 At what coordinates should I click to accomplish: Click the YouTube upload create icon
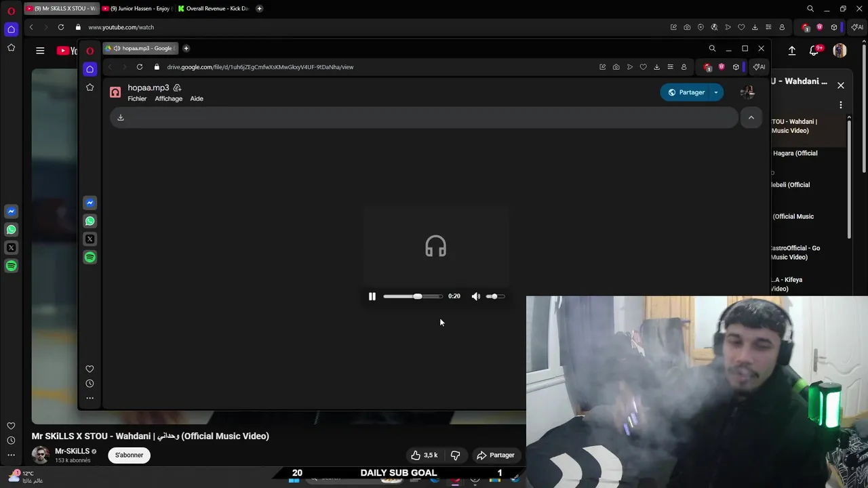[791, 51]
